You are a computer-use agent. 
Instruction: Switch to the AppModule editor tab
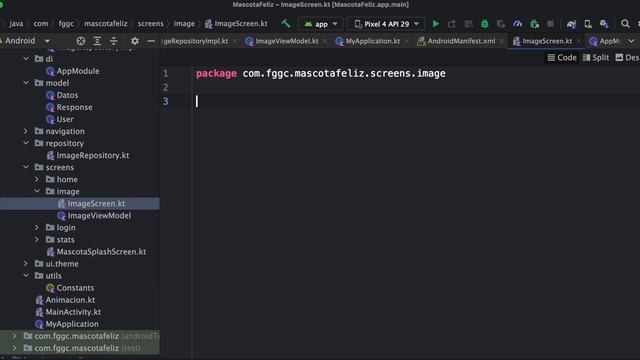pos(606,41)
